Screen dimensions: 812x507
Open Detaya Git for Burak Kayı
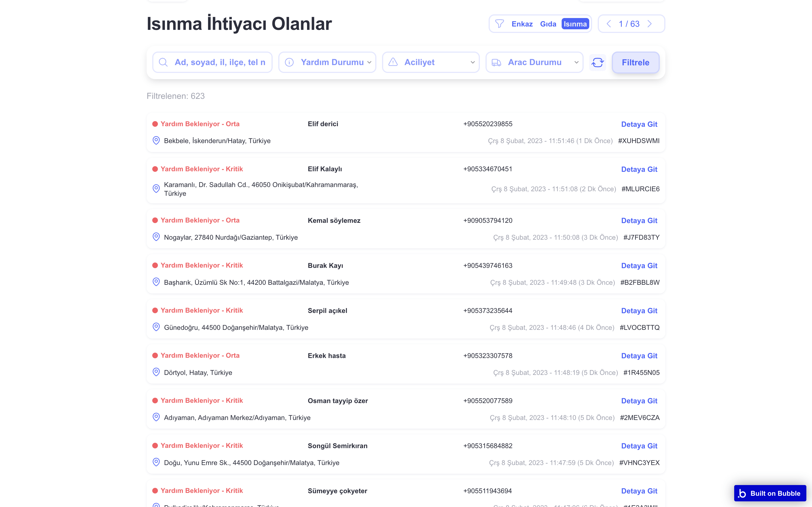click(x=639, y=266)
